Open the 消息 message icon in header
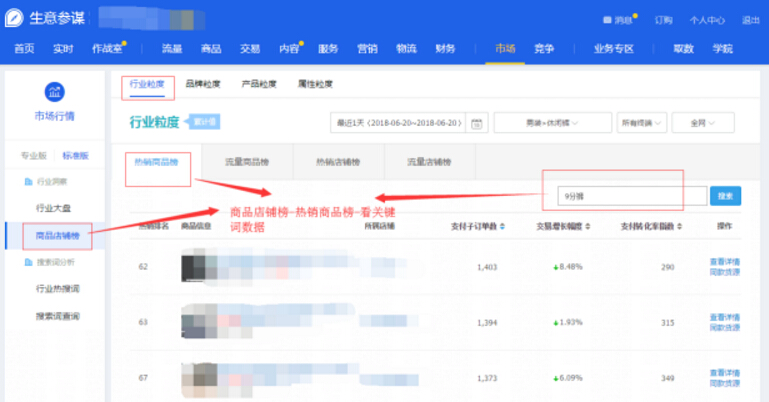 606,20
